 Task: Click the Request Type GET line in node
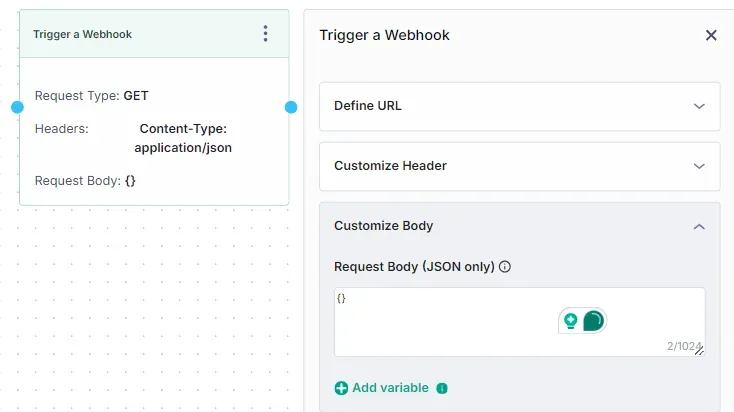[91, 96]
